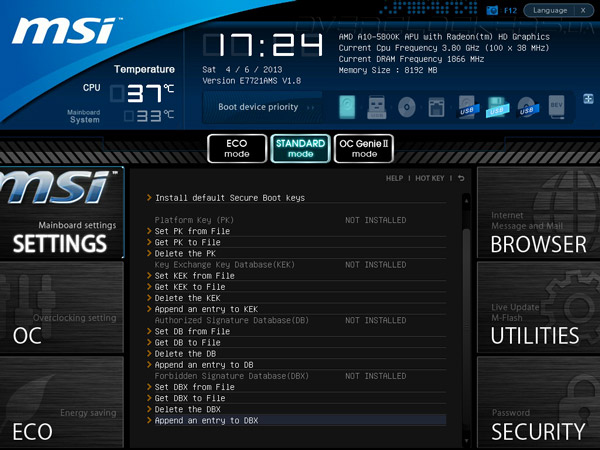Select the USB key boot device icon
The height and width of the screenshot is (450, 600).
tap(377, 107)
